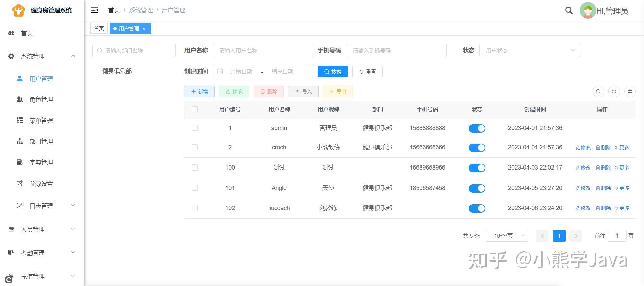Click the 导入 import button
Screen dimensions: 644x286
coord(303,91)
